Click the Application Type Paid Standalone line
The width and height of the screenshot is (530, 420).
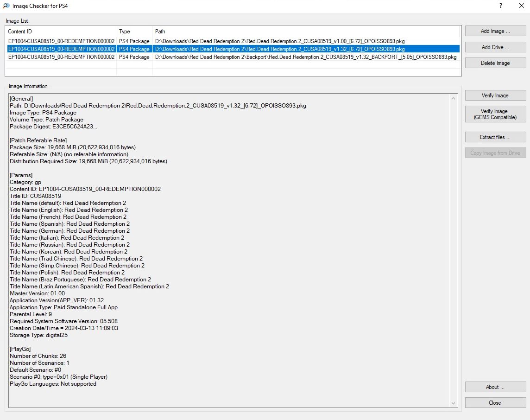(x=63, y=307)
